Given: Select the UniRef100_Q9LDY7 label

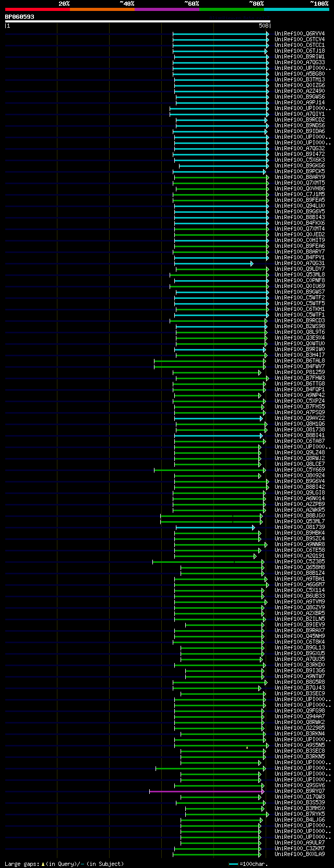Looking at the screenshot, I should click(x=300, y=269).
